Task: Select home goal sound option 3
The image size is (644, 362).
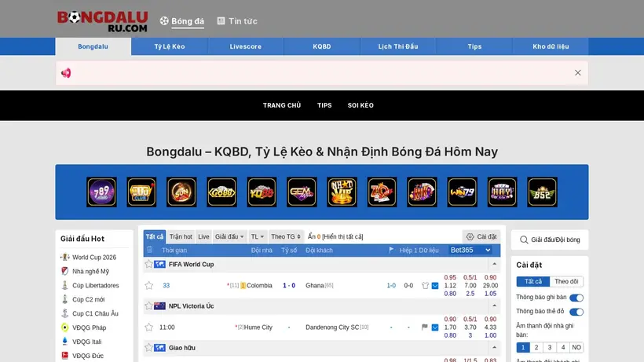Action: (x=550, y=347)
